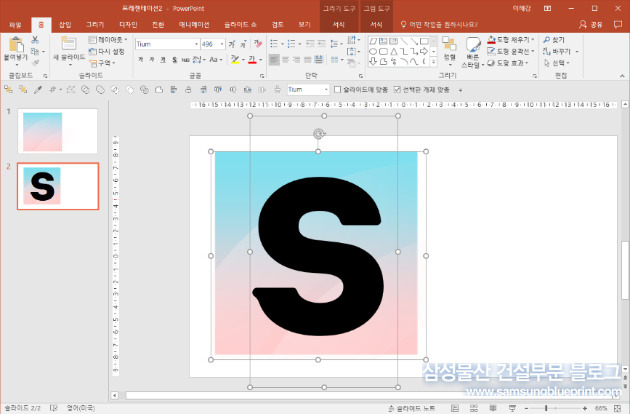The height and width of the screenshot is (414, 630).
Task: Click the Cut scissors icon
Action: [x=35, y=39]
